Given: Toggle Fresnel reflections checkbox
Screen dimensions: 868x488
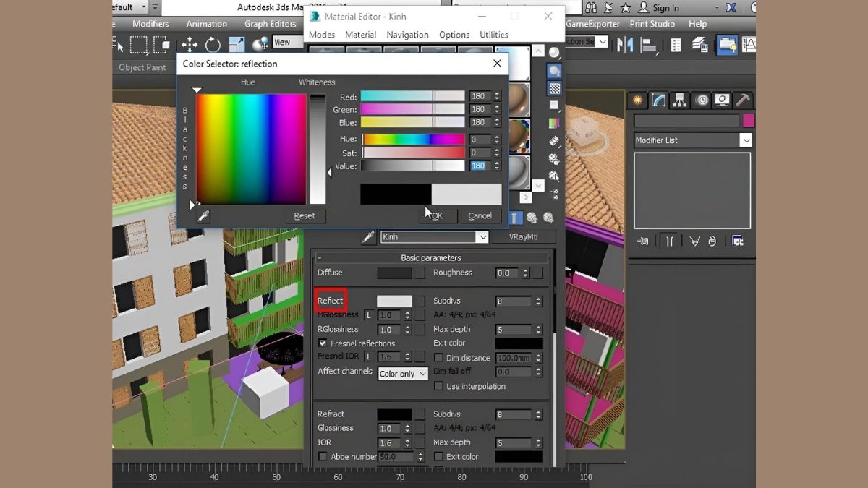Looking at the screenshot, I should coord(323,343).
